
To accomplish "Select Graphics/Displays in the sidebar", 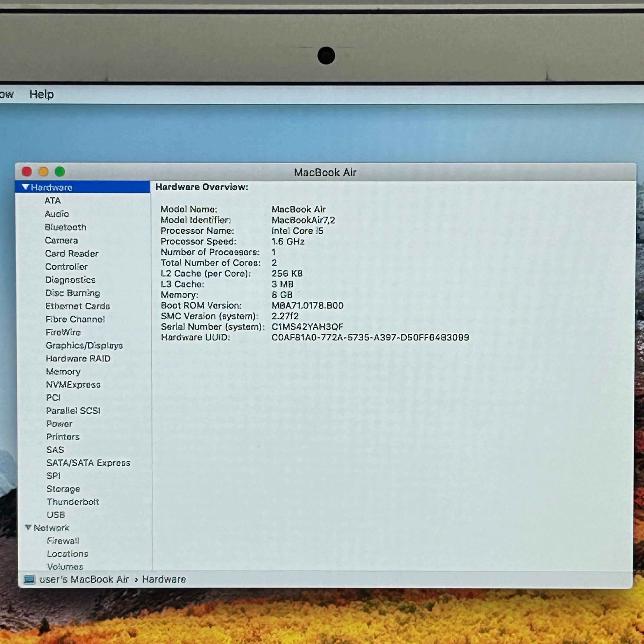I will pos(84,345).
